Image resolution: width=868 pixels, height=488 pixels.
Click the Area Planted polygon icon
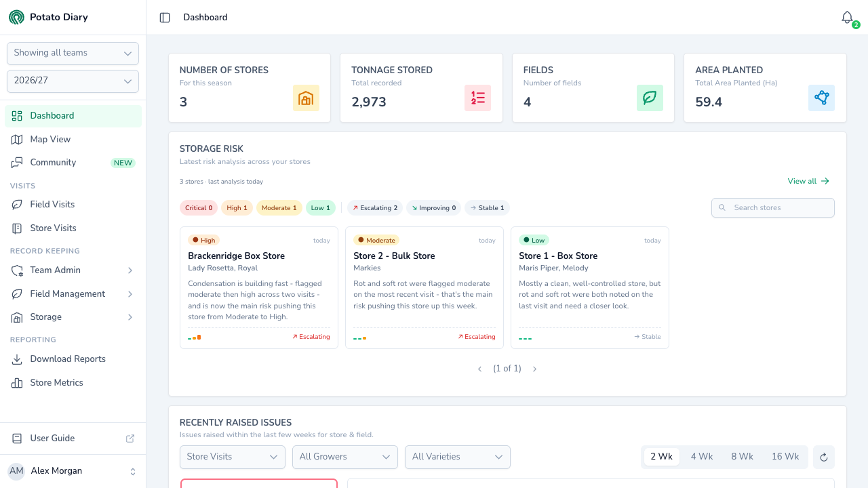[x=822, y=98]
